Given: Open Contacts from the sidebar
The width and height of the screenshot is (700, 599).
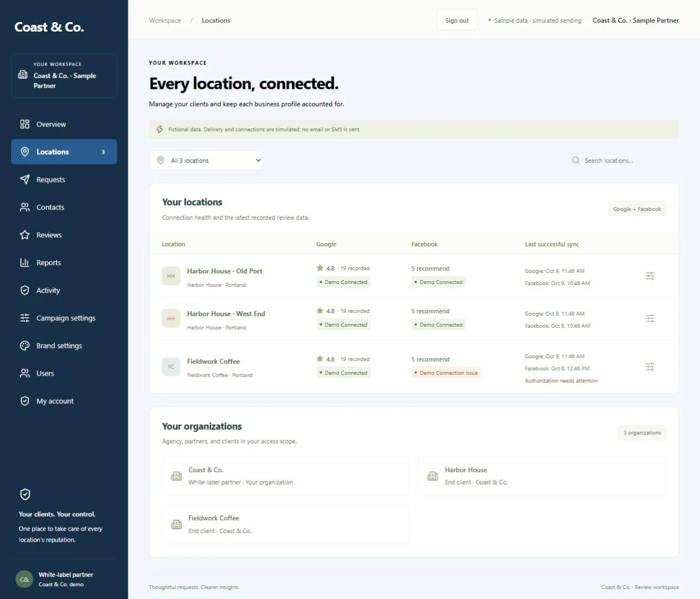Looking at the screenshot, I should [64, 207].
